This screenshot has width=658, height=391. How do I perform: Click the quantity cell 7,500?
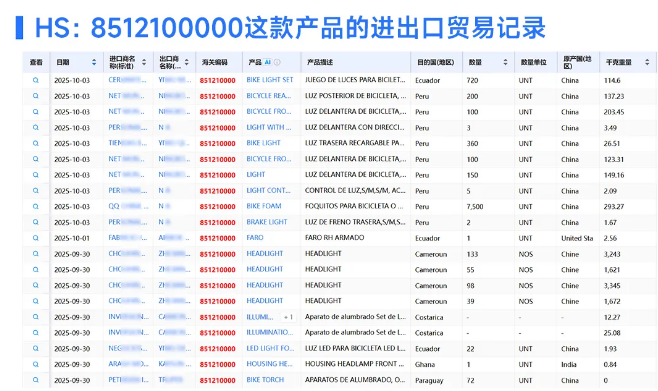pyautogui.click(x=475, y=206)
